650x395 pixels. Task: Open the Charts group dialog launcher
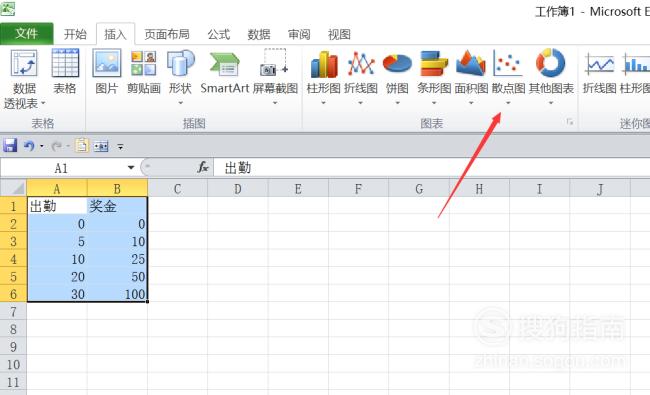tap(570, 121)
